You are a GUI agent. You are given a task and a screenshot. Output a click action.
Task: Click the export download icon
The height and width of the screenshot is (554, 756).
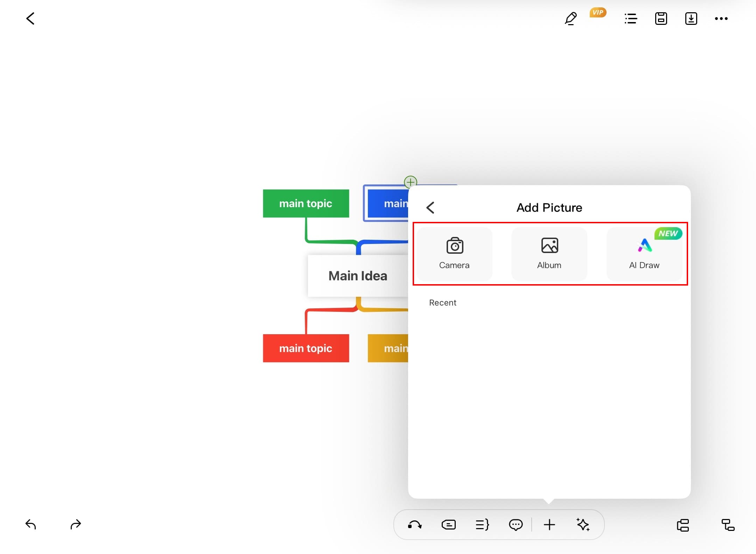pyautogui.click(x=691, y=19)
